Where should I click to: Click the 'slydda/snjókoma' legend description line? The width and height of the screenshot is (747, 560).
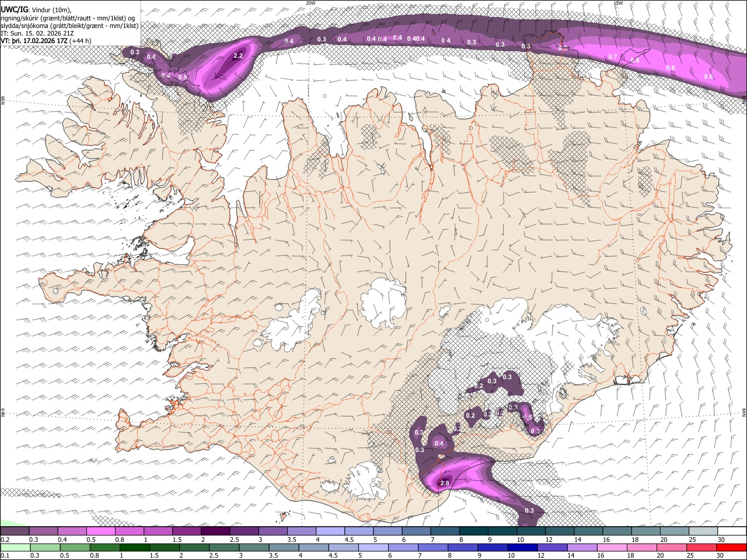point(69,26)
